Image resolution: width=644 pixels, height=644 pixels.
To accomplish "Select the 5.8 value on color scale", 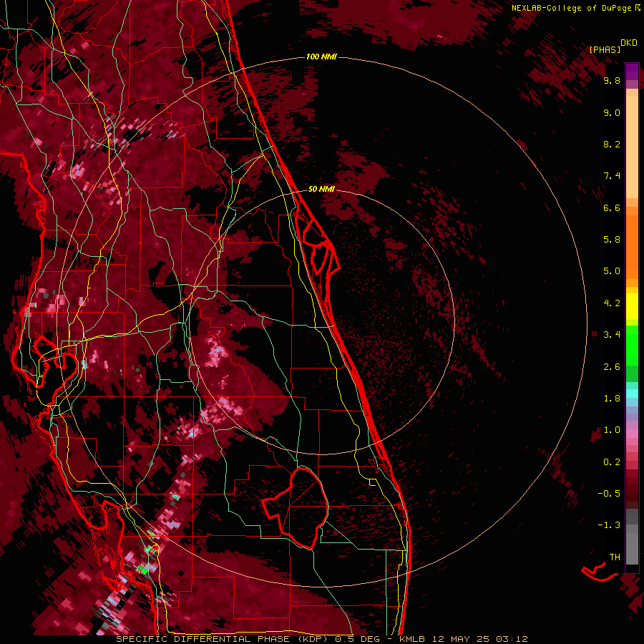I will pyautogui.click(x=612, y=240).
